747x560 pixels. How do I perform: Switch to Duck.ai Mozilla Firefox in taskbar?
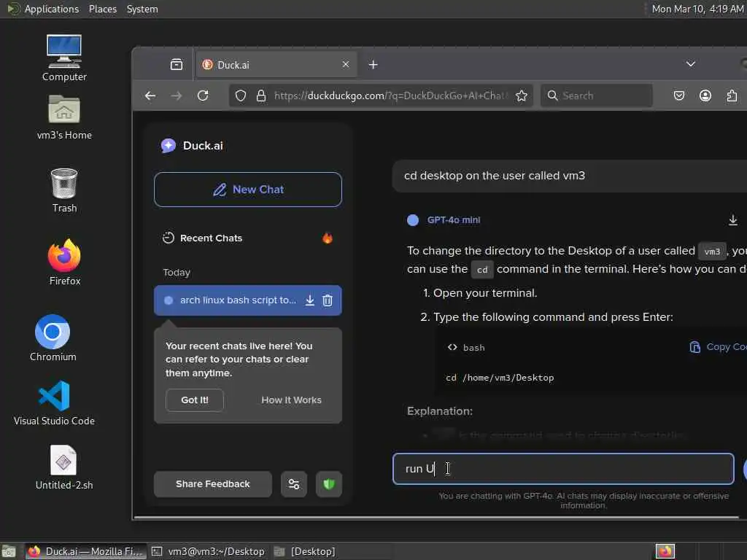85,551
